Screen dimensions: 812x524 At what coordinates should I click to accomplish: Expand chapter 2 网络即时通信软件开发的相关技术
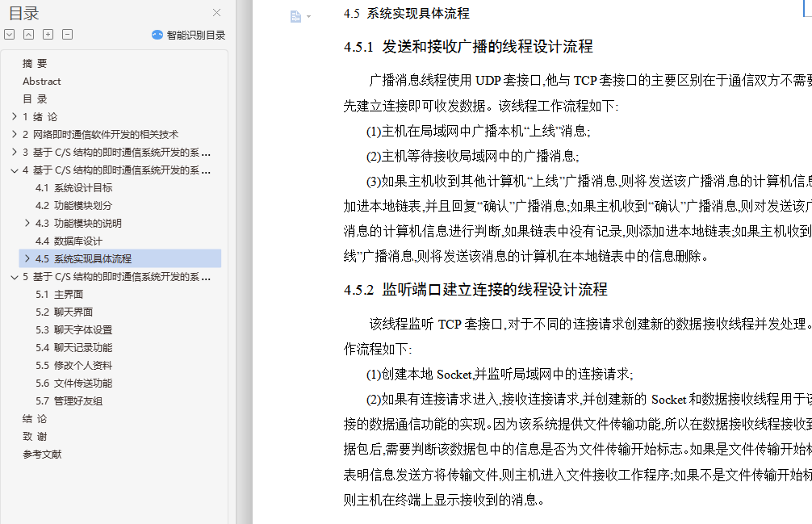pos(15,134)
